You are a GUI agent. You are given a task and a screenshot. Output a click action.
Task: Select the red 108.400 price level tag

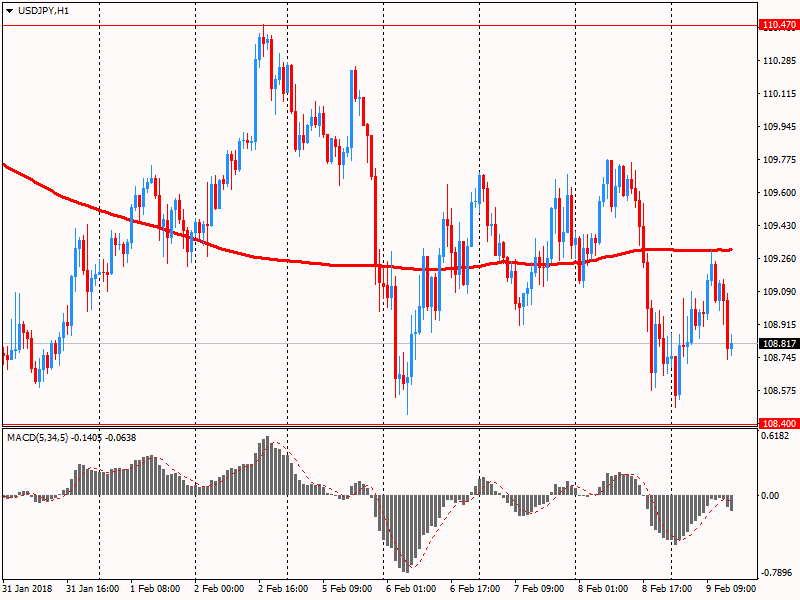778,424
